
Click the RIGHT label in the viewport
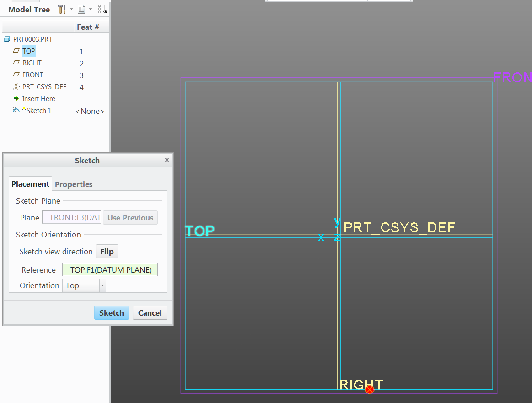click(x=361, y=385)
